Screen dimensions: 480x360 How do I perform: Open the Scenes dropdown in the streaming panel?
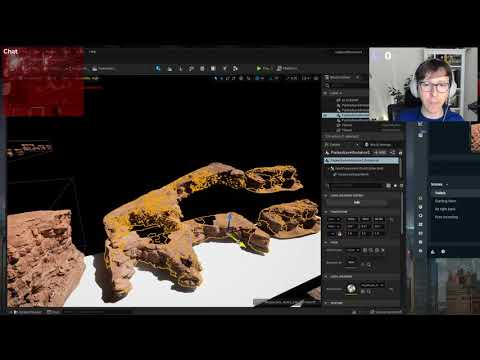coord(439,184)
